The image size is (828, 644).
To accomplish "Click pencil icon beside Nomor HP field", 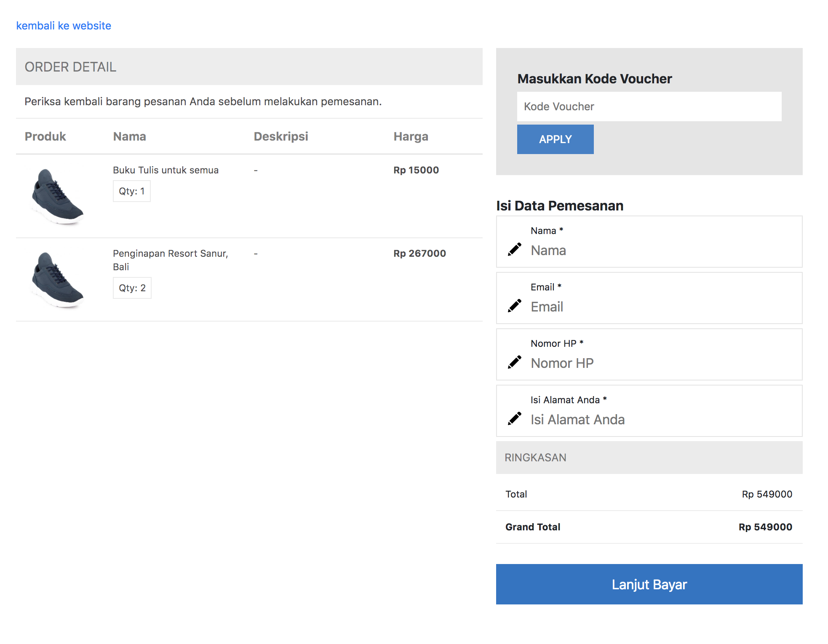I will [514, 362].
